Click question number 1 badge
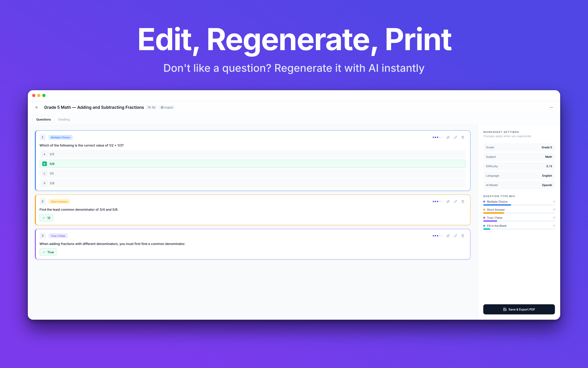 point(42,137)
